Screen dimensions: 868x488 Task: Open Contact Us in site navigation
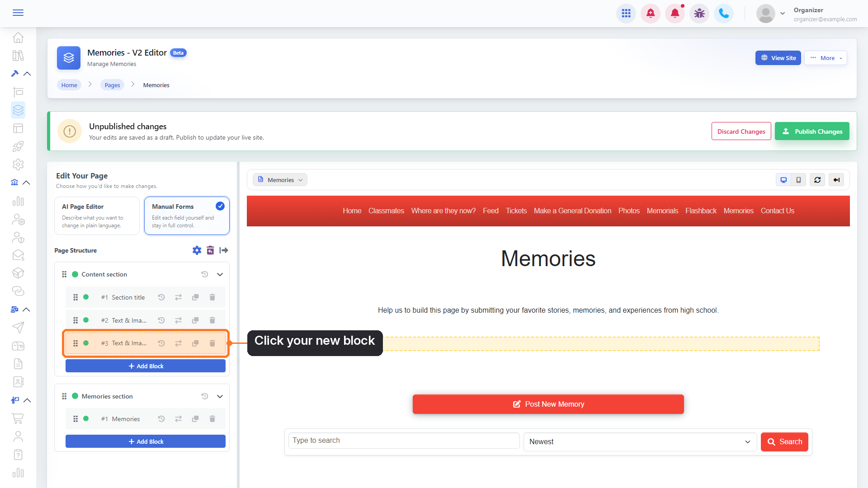[x=777, y=211]
